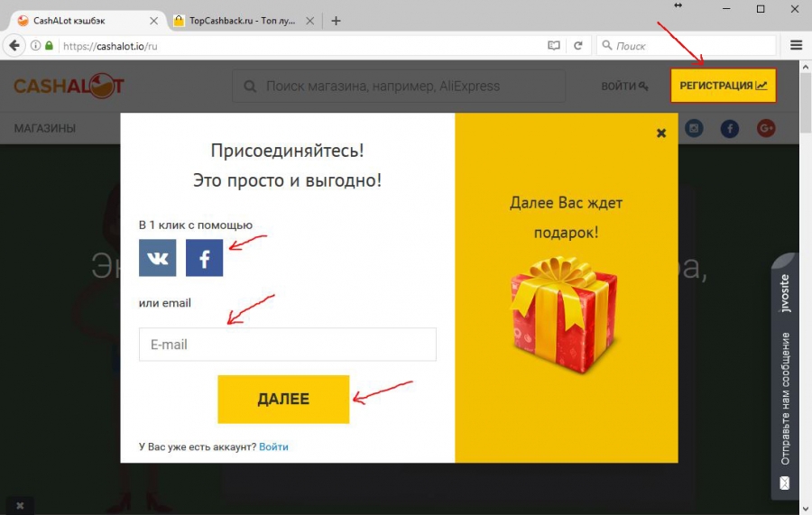Screen dimensions: 812x515
Task: Click the gift box image
Action: click(x=564, y=314)
